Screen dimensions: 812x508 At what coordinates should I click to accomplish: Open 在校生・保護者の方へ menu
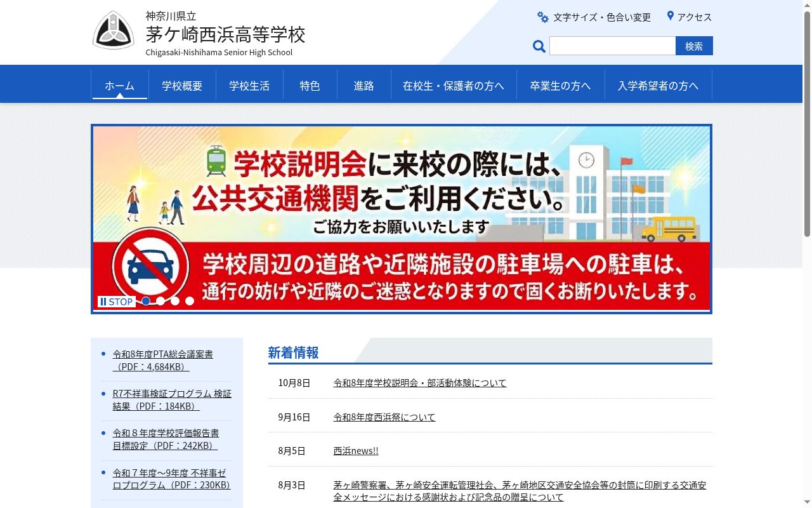(454, 85)
